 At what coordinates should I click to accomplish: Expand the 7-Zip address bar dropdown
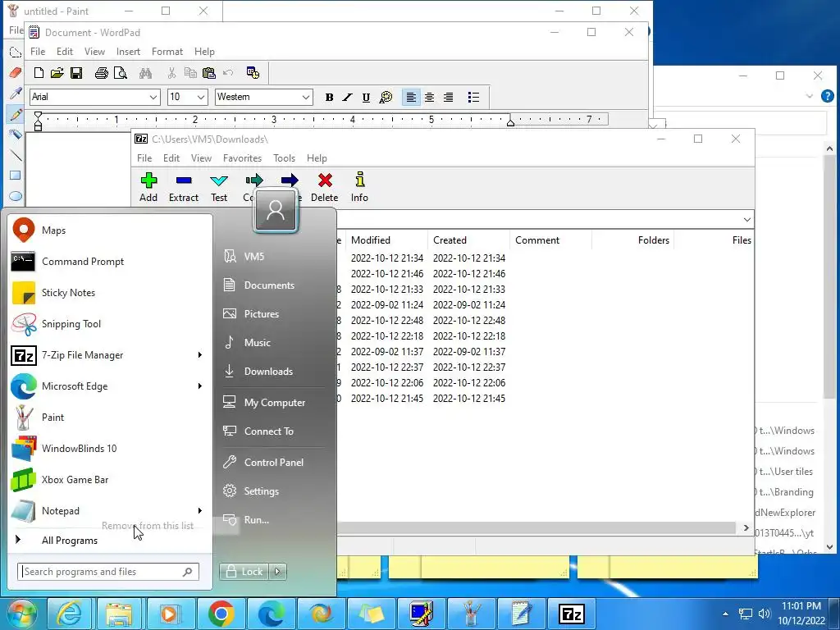click(x=746, y=220)
